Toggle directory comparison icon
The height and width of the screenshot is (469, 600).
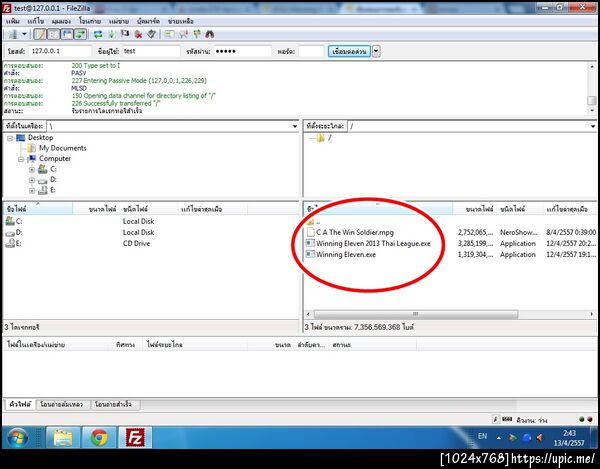[x=183, y=34]
